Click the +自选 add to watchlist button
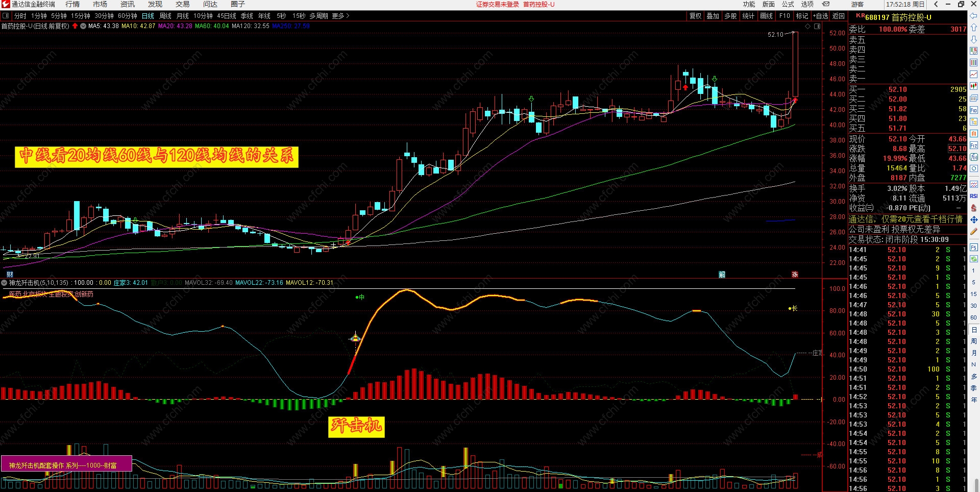Viewport: 980px width, 492px height. coord(821,16)
